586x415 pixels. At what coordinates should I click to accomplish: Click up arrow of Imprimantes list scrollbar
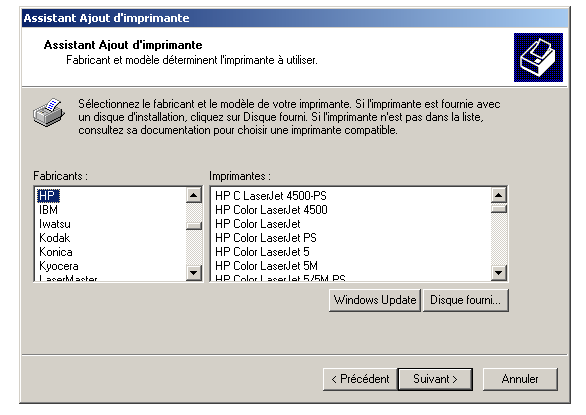(499, 195)
